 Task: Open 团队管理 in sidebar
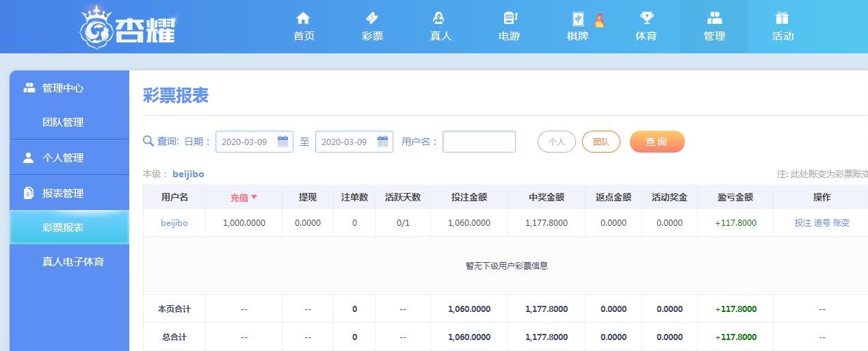[x=63, y=122]
